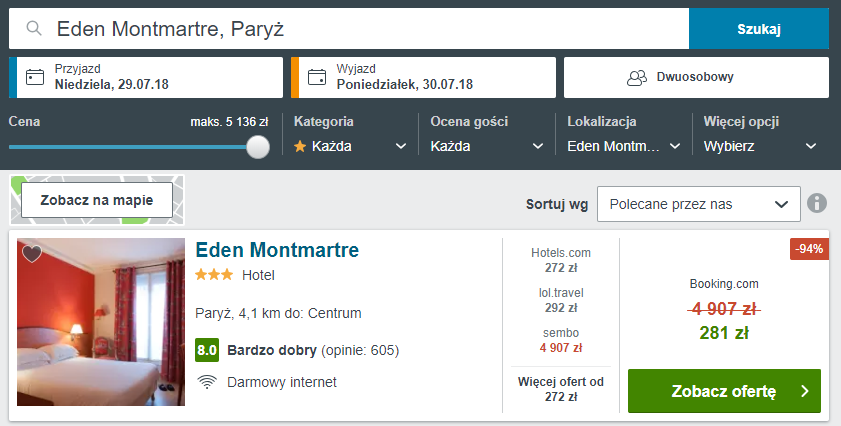Click Paryż, 4,1 km do: Centrum text
Screen dimensions: 841x426
[x=278, y=313]
